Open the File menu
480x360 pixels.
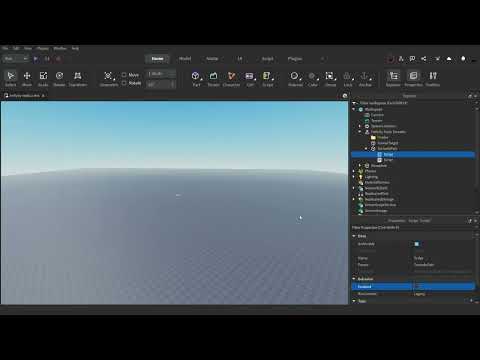(x=5, y=48)
